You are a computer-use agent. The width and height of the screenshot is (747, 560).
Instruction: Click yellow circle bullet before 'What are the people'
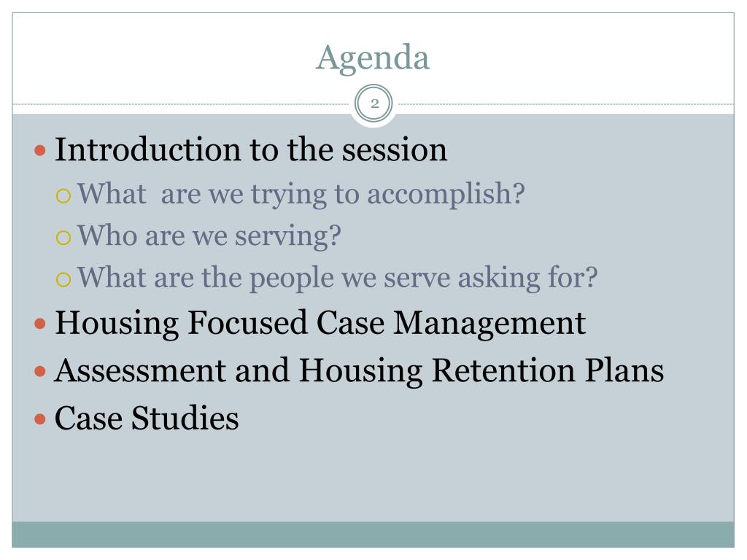63,279
